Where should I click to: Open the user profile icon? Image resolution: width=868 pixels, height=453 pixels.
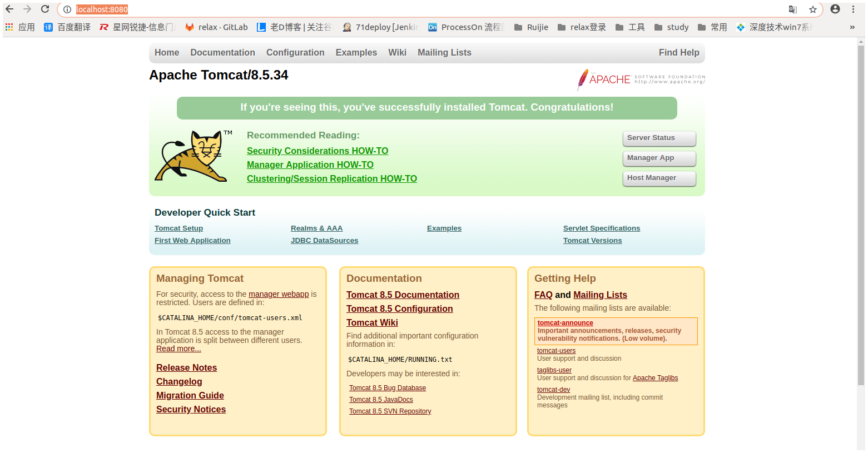835,9
